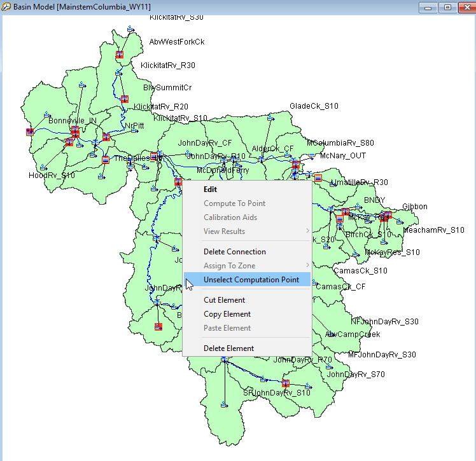The width and height of the screenshot is (476, 461).
Task: Click the SFJohnDayRv_S10 label
Action: click(277, 393)
